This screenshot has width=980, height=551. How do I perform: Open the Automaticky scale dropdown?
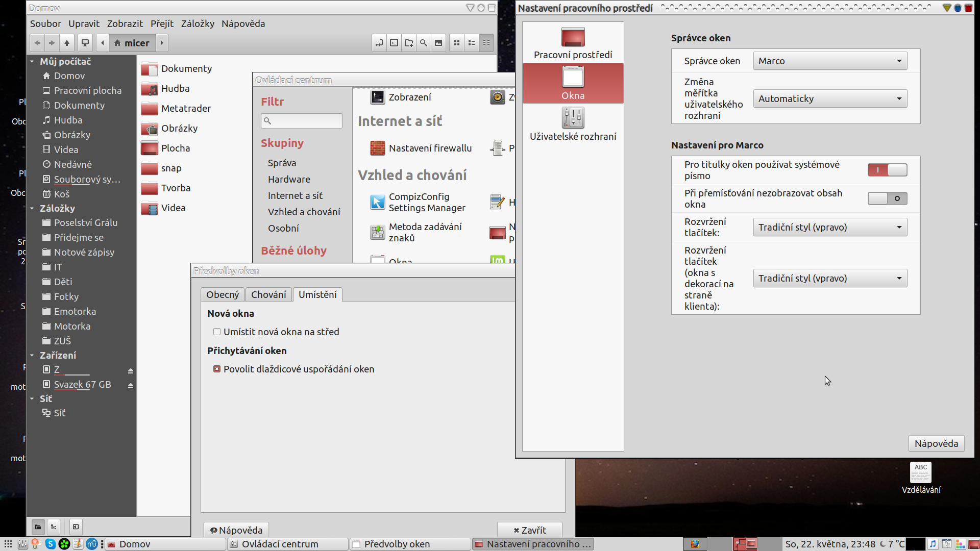coord(830,98)
